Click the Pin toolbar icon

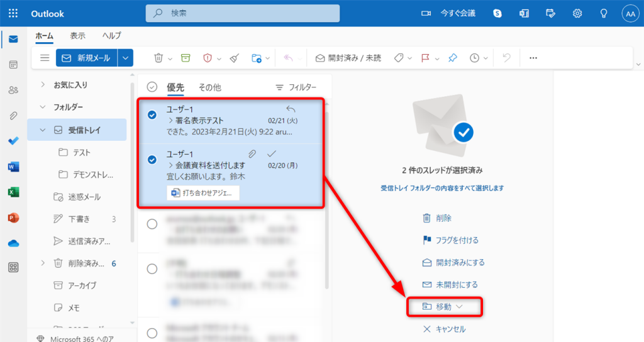point(453,58)
